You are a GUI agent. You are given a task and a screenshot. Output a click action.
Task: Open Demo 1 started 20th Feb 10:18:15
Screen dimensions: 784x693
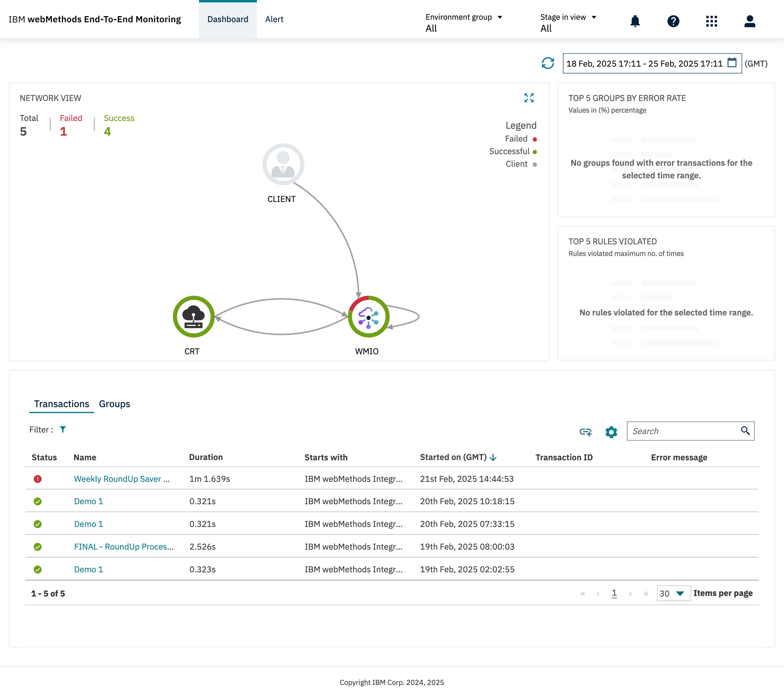[88, 501]
